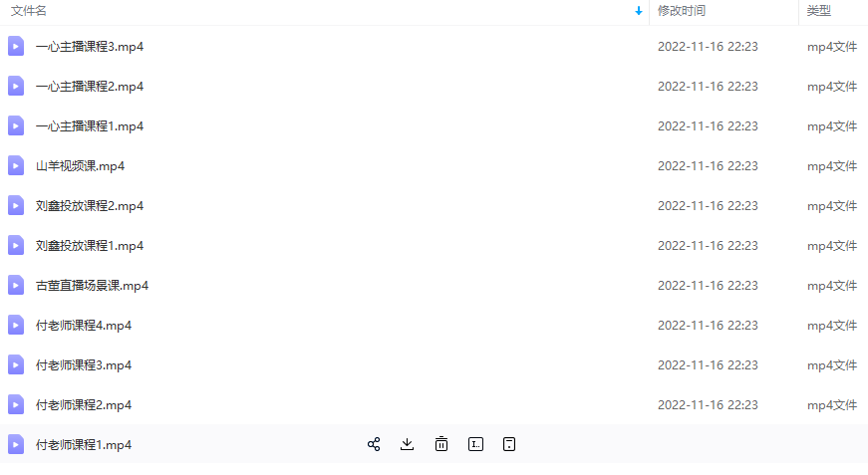Click the video file icon of 古萤直播场景课.mp4

click(16, 285)
